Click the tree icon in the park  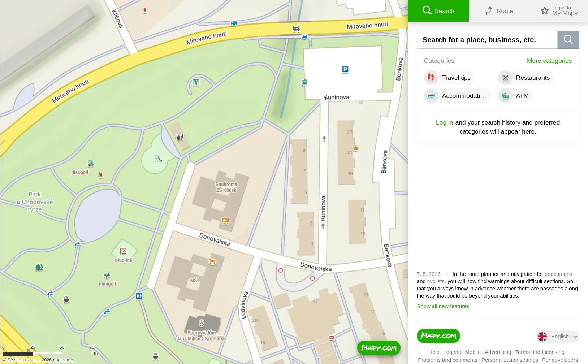click(x=39, y=267)
